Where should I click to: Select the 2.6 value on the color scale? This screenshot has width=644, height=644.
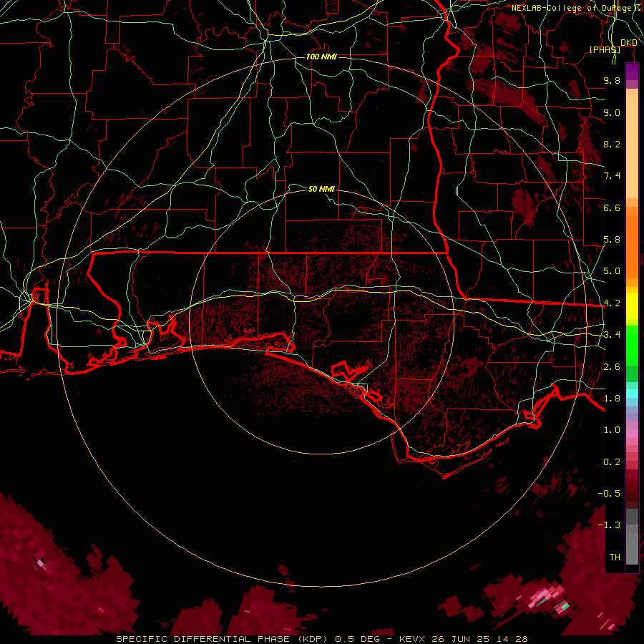(x=612, y=367)
